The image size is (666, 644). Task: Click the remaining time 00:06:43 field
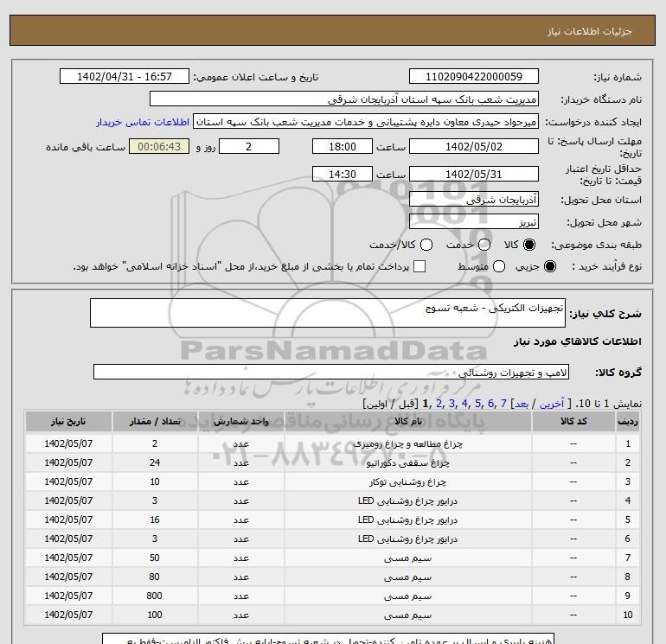click(x=159, y=146)
